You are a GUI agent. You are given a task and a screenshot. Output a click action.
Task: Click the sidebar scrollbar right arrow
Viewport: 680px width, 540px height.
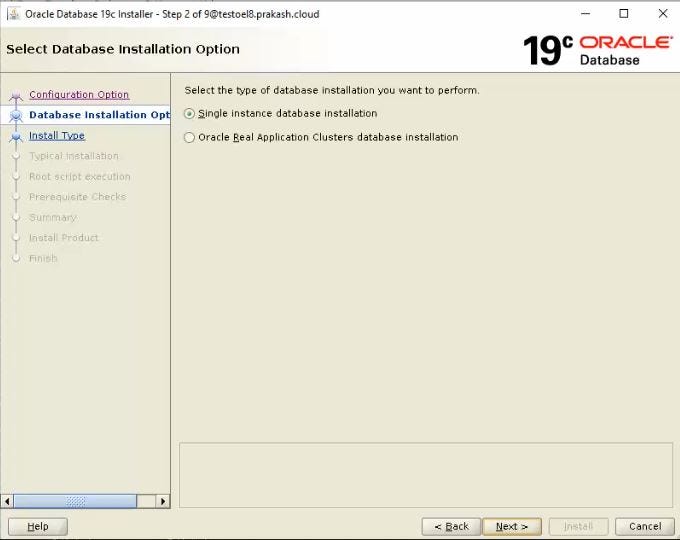[x=163, y=501]
